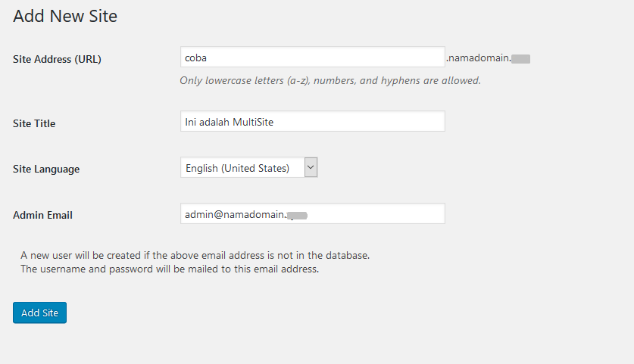Expand the Site Language dropdown arrow
Viewport: 634px width, 364px height.
311,168
